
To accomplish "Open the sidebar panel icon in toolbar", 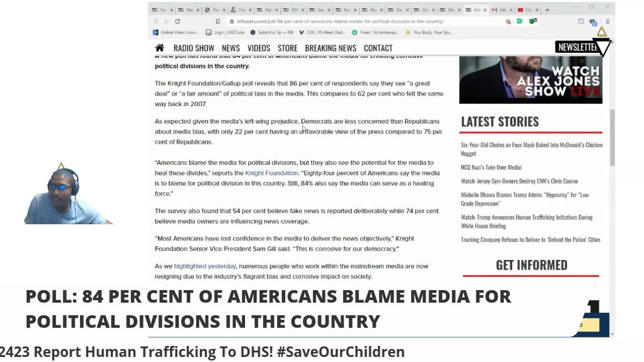I will [581, 21].
